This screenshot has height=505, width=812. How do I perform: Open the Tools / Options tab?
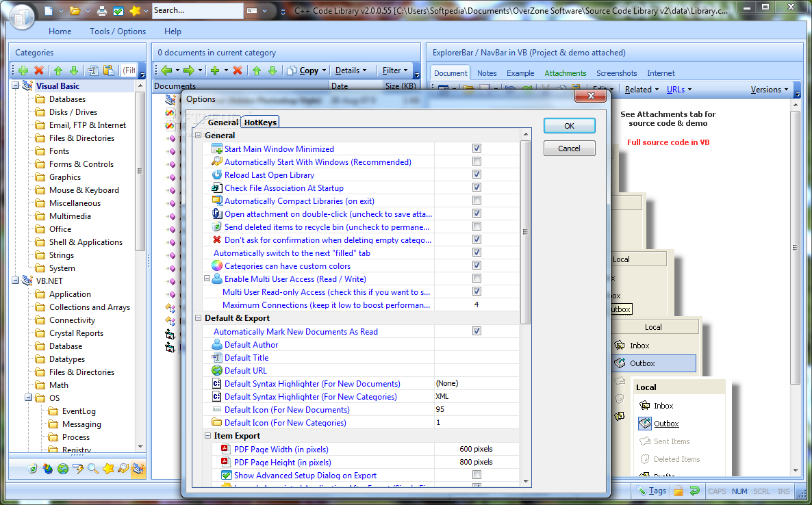click(x=118, y=31)
